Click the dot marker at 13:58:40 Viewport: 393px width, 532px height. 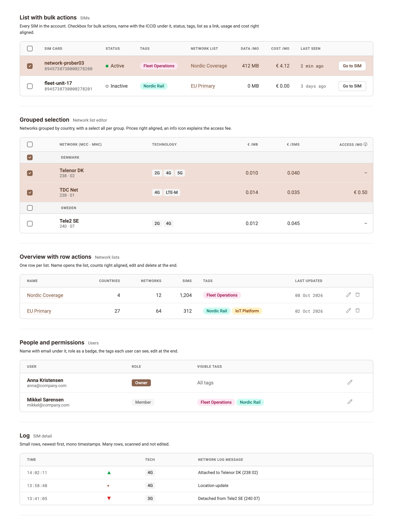108,486
